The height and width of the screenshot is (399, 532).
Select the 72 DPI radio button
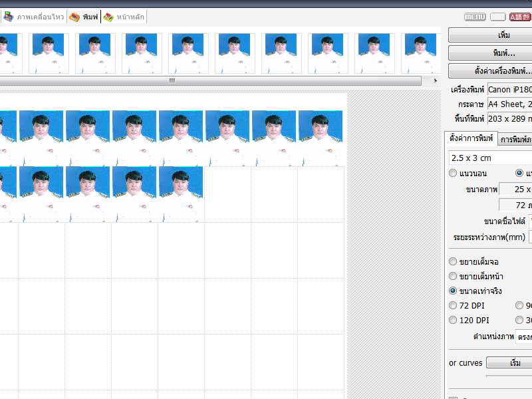pyautogui.click(x=453, y=305)
